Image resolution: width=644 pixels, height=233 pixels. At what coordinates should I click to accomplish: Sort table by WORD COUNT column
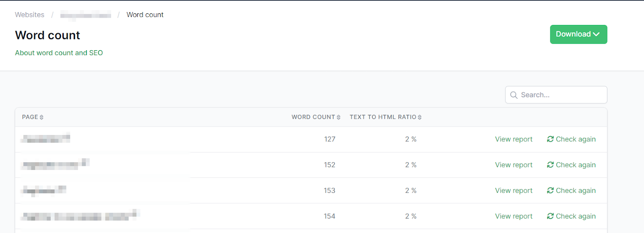[316, 117]
